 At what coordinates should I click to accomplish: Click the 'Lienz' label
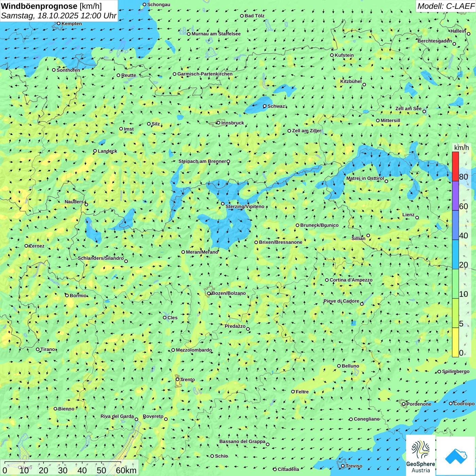click(408, 215)
